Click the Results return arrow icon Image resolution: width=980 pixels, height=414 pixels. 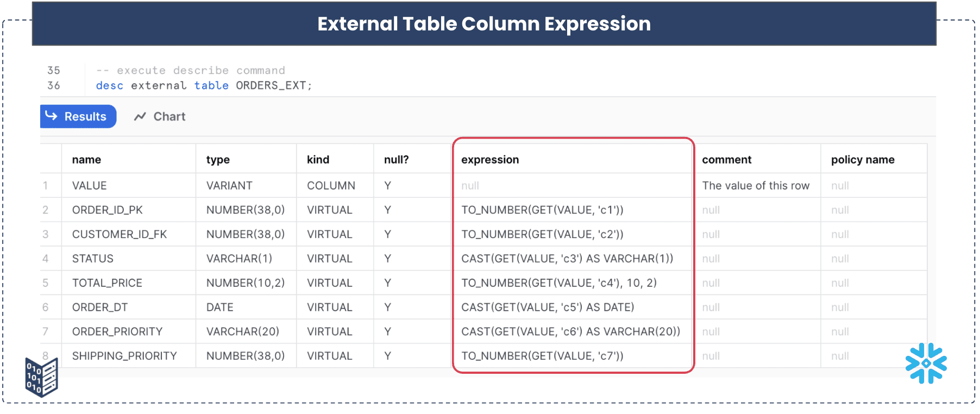[52, 116]
